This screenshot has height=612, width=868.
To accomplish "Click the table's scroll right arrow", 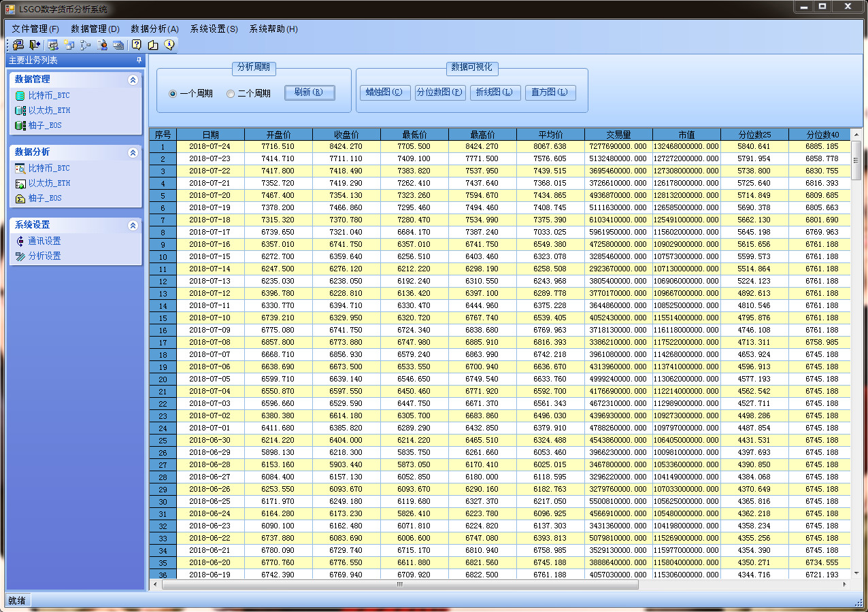I will click(845, 584).
